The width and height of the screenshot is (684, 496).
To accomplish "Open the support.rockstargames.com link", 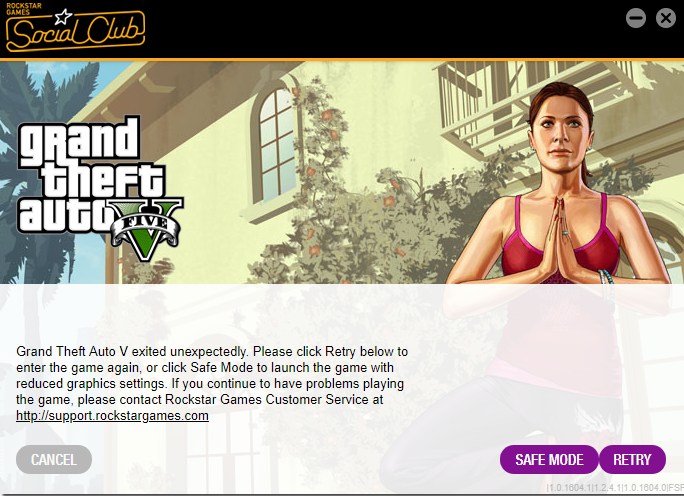I will [x=112, y=415].
